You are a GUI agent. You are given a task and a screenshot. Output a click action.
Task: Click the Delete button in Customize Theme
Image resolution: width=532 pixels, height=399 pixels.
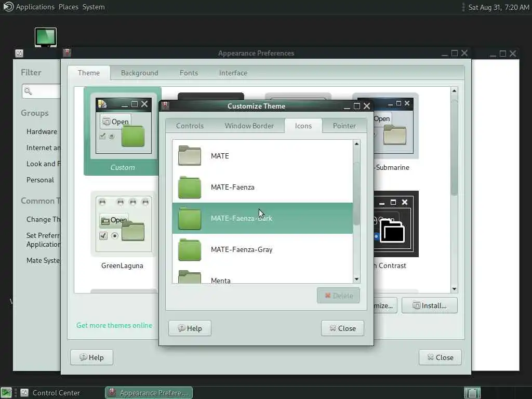pos(338,296)
